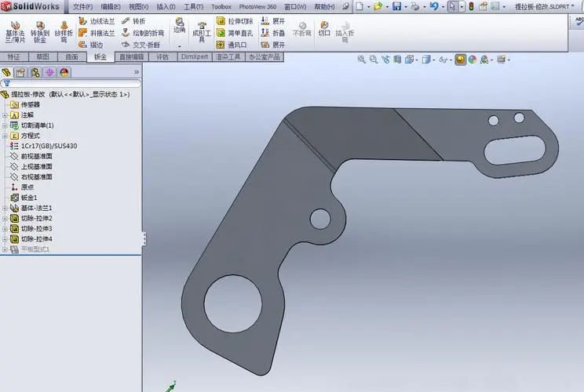Select the 前视基准面 front plane item
Image resolution: width=584 pixels, height=392 pixels.
(x=36, y=156)
